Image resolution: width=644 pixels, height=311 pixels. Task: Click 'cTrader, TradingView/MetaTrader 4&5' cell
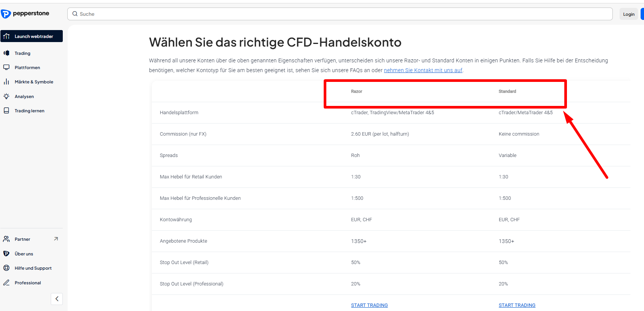coord(392,112)
